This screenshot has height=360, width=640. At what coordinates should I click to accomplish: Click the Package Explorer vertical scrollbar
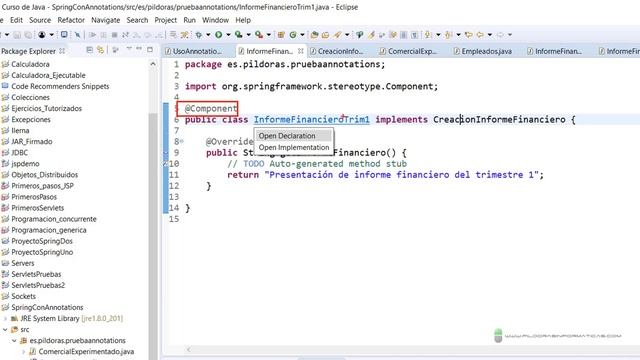153,237
